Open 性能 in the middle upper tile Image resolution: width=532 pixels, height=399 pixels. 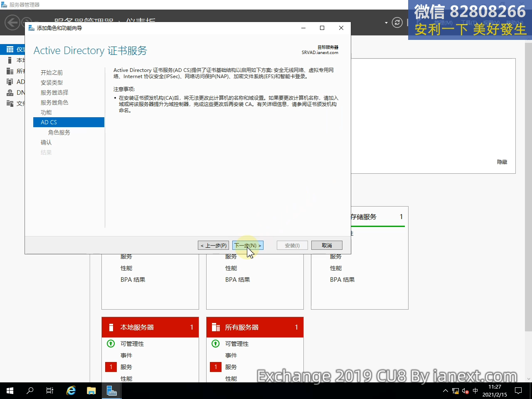231,268
